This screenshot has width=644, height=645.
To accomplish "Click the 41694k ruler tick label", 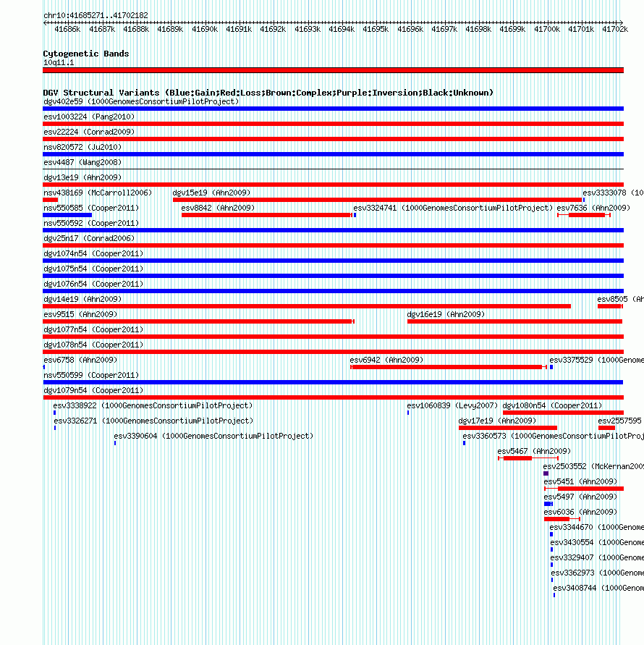I will coord(342,30).
